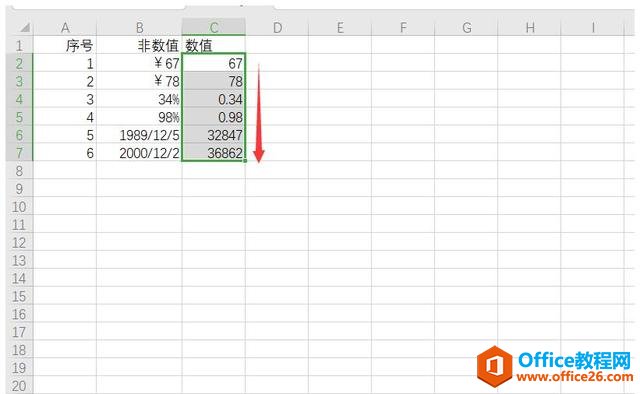The image size is (640, 394).
Task: Select row 15 header
Action: (19, 296)
